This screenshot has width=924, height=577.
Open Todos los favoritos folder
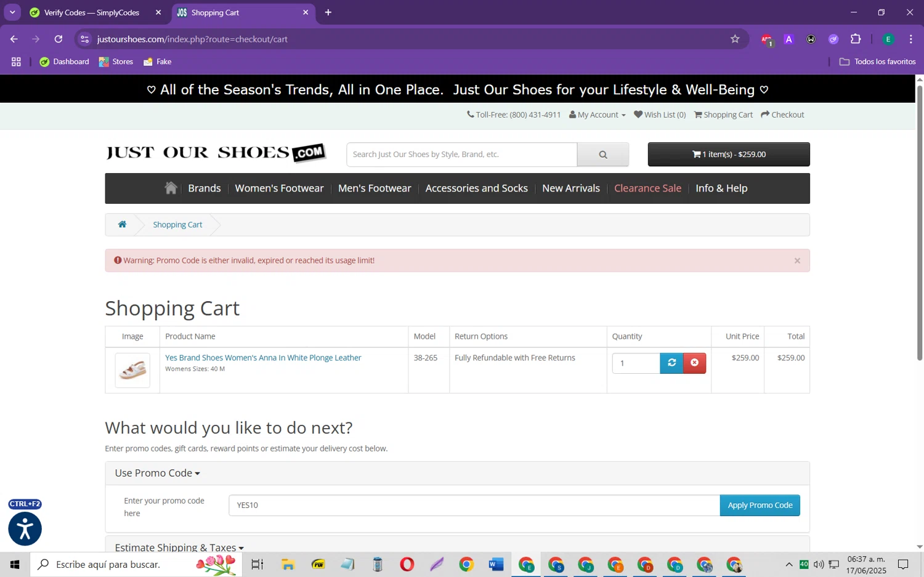[877, 62]
